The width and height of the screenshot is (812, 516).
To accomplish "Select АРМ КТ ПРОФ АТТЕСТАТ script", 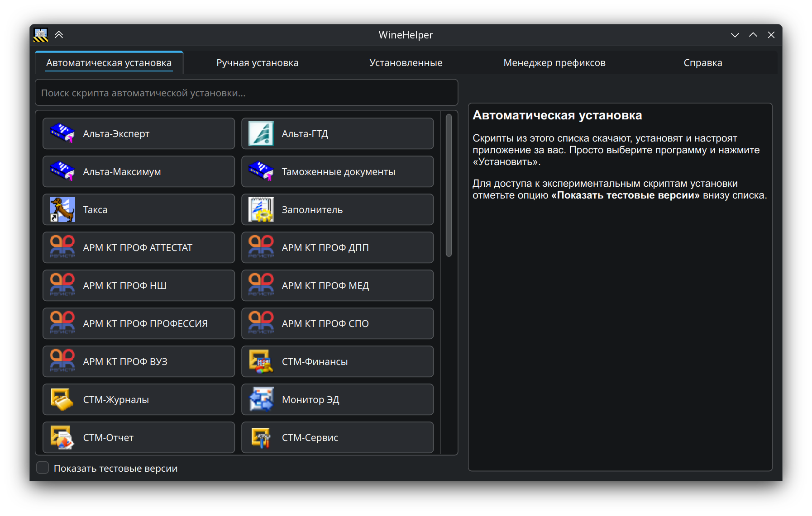I will tap(138, 247).
